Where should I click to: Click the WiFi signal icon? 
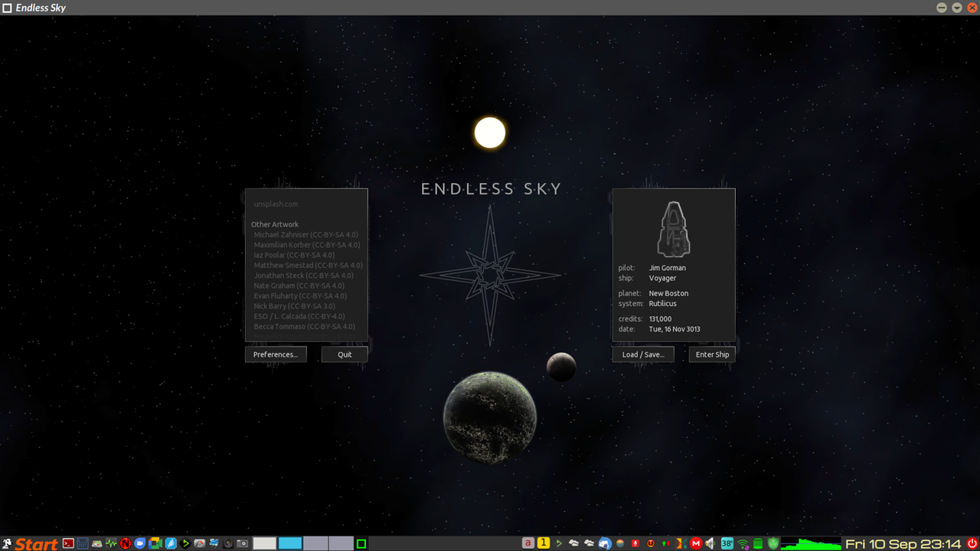click(742, 543)
